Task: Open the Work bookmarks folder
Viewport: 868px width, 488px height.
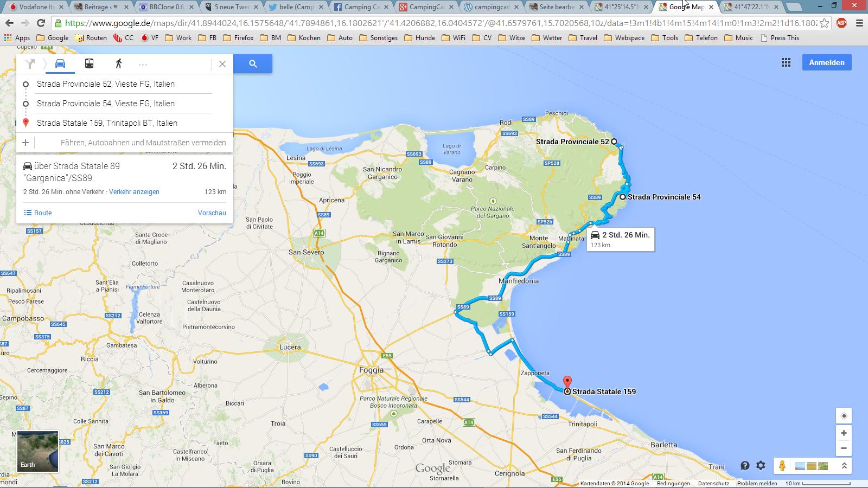Action: (x=178, y=38)
